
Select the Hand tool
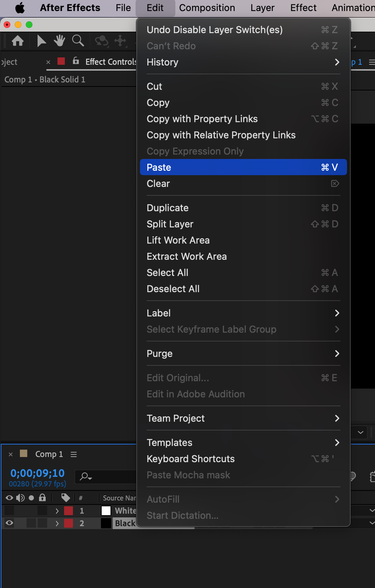click(x=59, y=40)
